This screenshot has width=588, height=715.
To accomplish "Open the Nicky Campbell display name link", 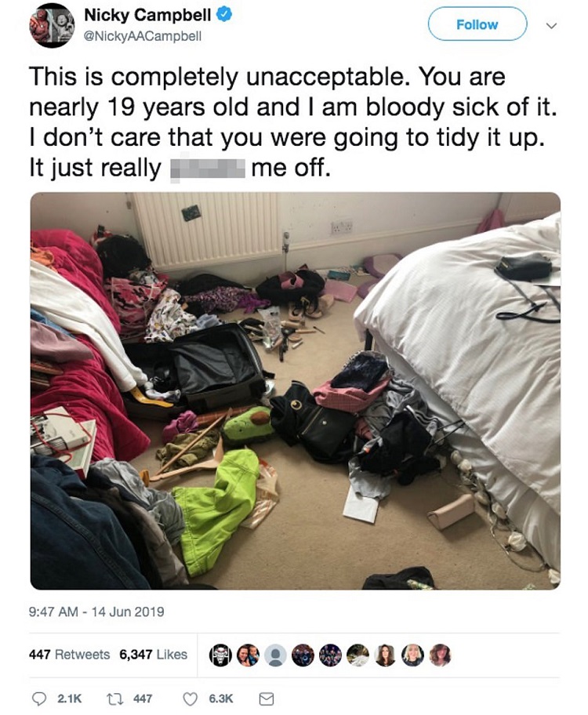I will point(147,15).
